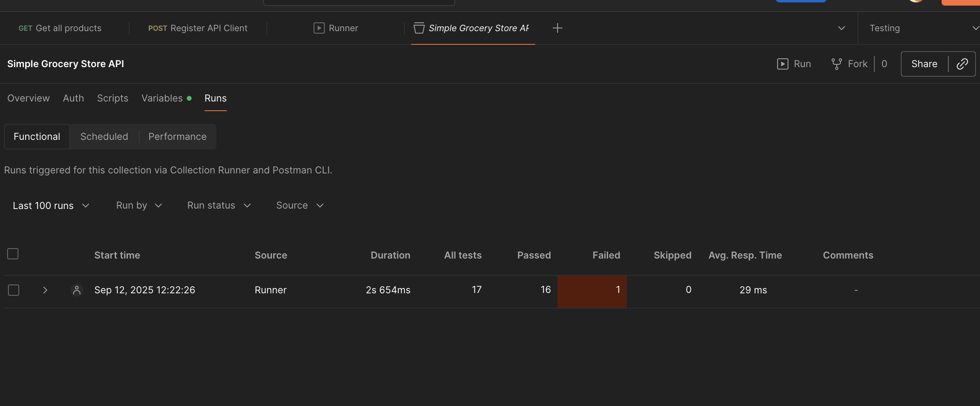Click the 29 ms average response time
Image resolution: width=980 pixels, height=406 pixels.
pos(753,290)
